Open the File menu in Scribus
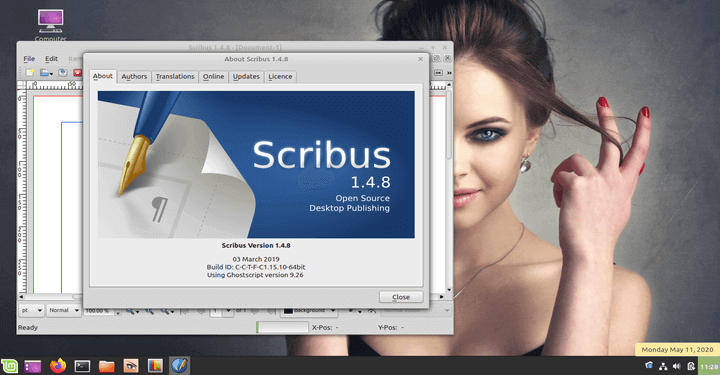 [x=29, y=59]
